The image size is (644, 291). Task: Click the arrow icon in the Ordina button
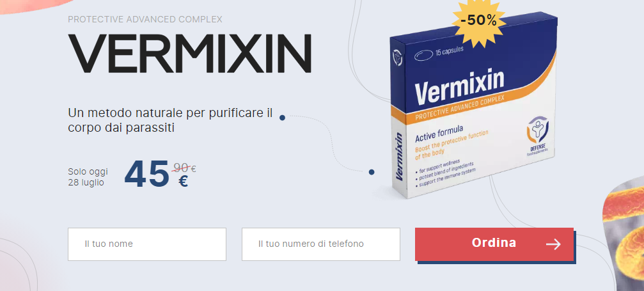point(553,244)
